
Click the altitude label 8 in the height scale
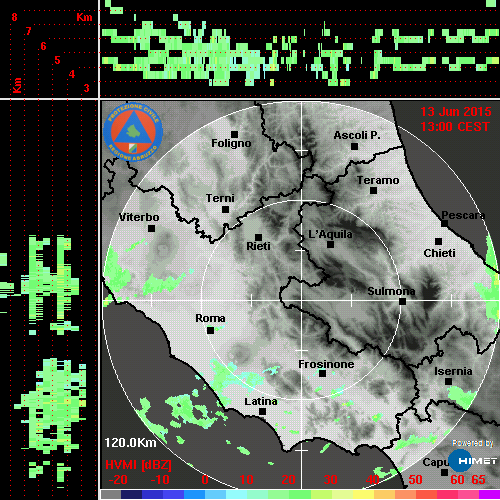(14, 17)
